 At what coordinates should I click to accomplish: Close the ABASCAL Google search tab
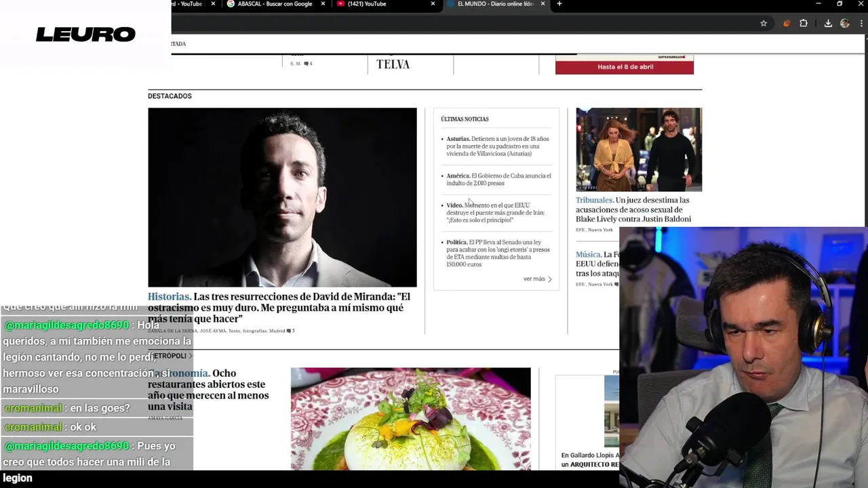pyautogui.click(x=324, y=4)
